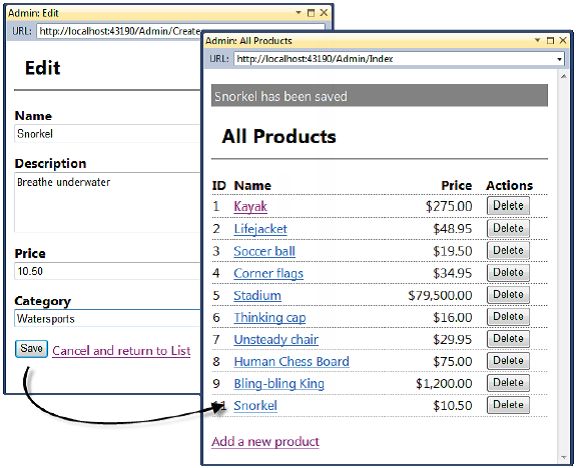Delete the Lifejacket product
Screen dimensions: 576x468
click(x=508, y=228)
